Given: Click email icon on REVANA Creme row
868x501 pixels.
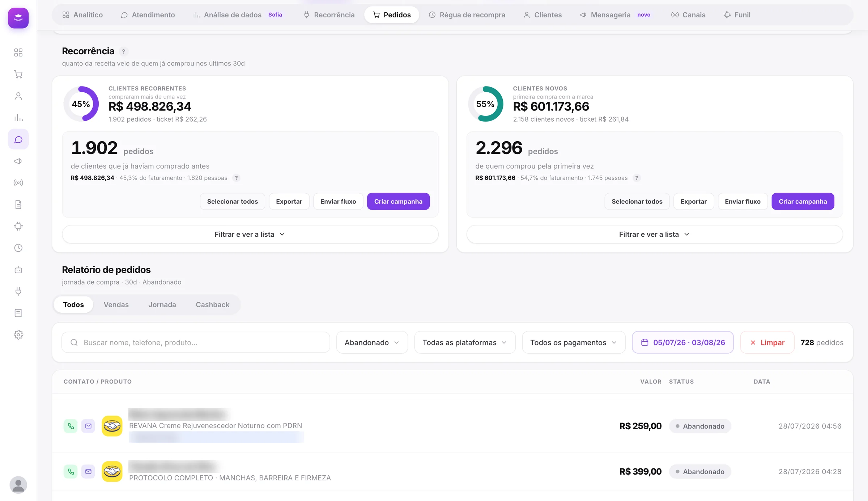Looking at the screenshot, I should (88, 426).
